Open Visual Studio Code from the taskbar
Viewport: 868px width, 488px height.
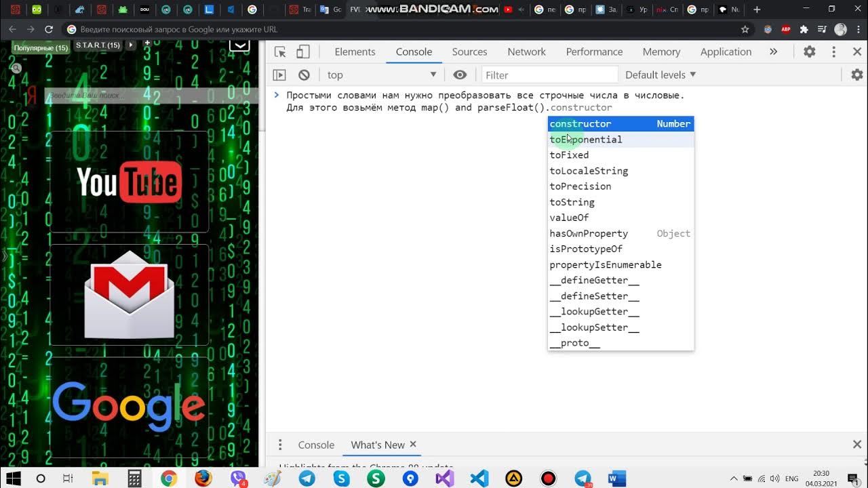(479, 479)
